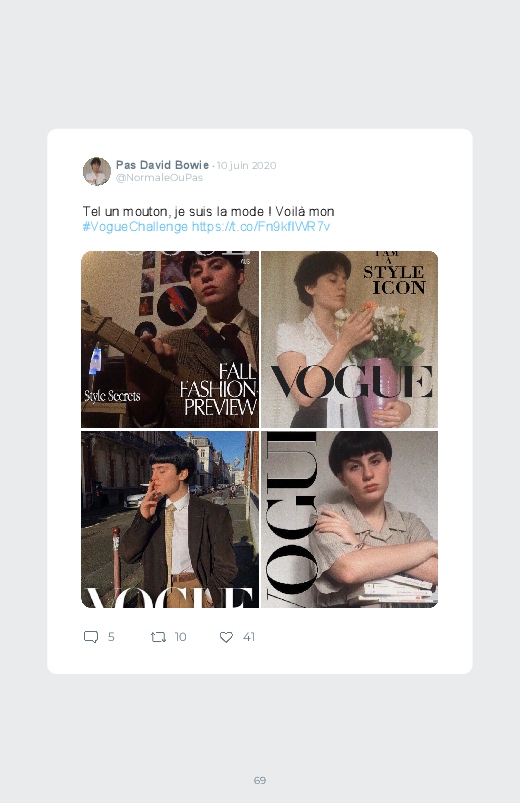Click the reply speech bubble icon
Viewport: 520px width, 803px height.
click(x=91, y=637)
